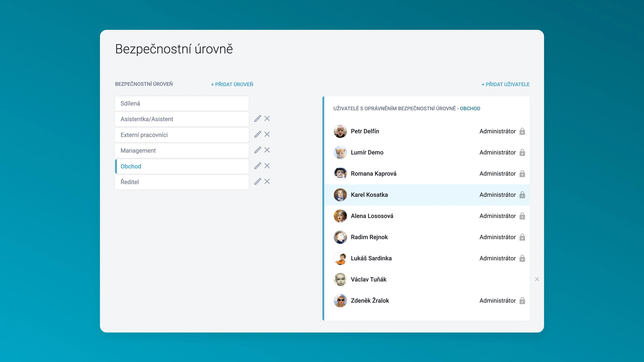Viewport: 644px width, 362px height.
Task: Remove Václav Tuňák from the Obchod level
Action: [537, 279]
